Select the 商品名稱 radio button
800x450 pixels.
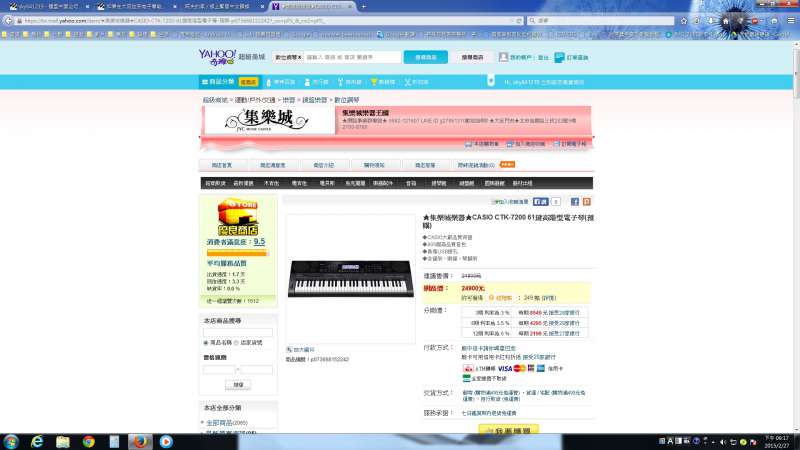click(206, 342)
